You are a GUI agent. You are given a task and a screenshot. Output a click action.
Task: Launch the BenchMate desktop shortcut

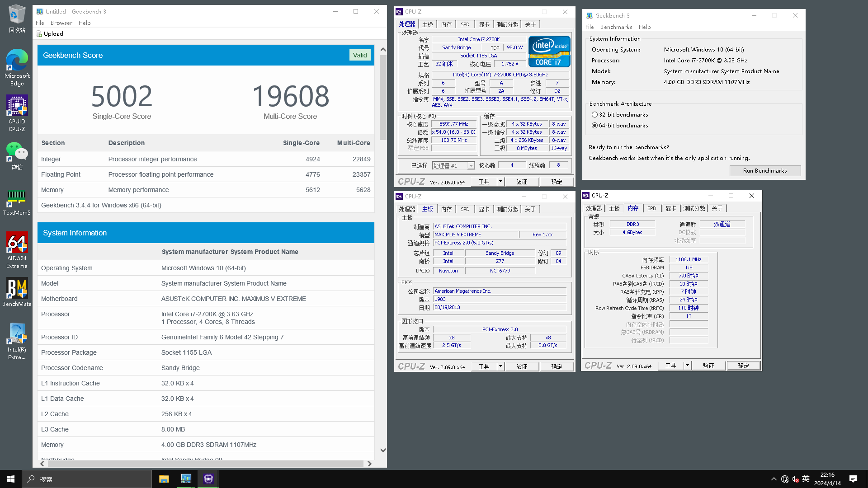click(17, 292)
